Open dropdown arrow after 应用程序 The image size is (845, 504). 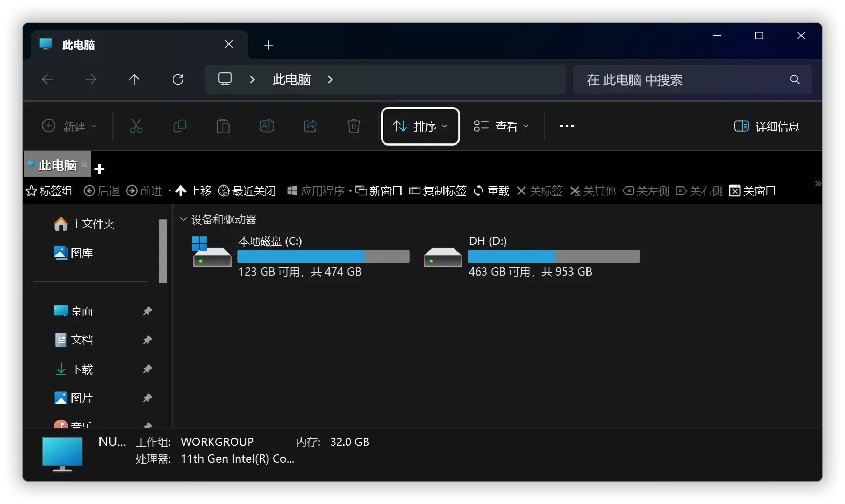point(350,191)
